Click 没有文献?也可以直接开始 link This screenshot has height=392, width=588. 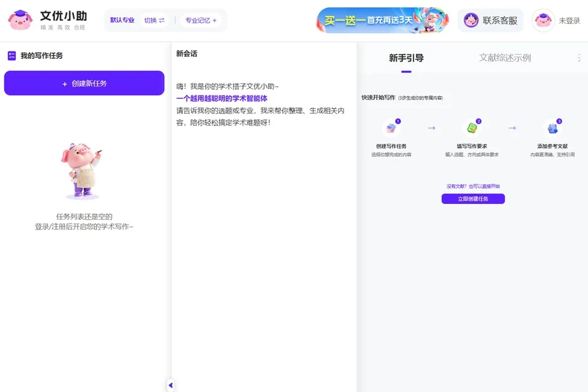pos(473,186)
